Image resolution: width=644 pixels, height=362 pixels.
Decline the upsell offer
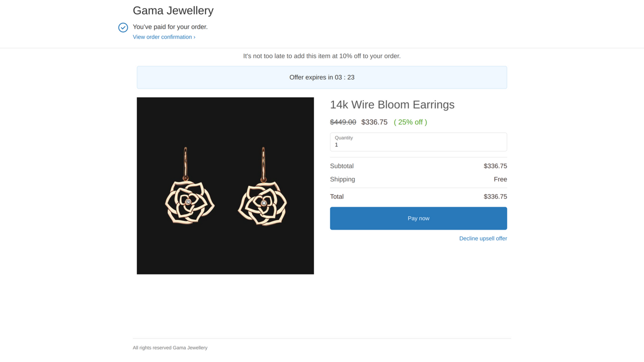click(x=483, y=238)
